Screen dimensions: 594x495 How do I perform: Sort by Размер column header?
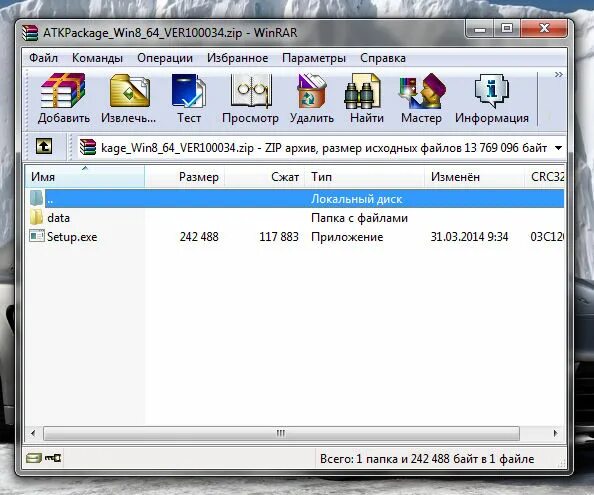(x=184, y=176)
